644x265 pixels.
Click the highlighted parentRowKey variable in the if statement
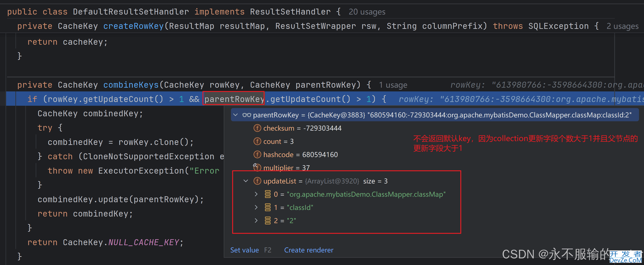tap(234, 99)
